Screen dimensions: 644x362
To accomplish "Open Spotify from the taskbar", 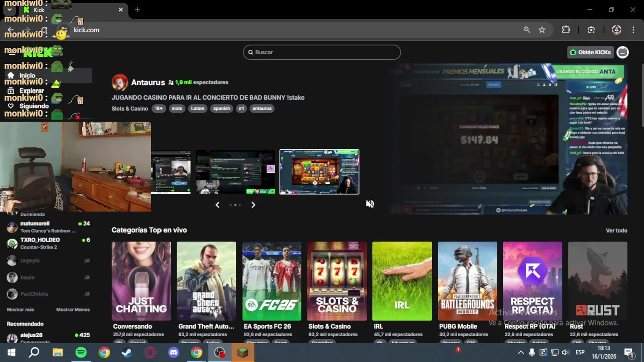I will pyautogui.click(x=81, y=353).
